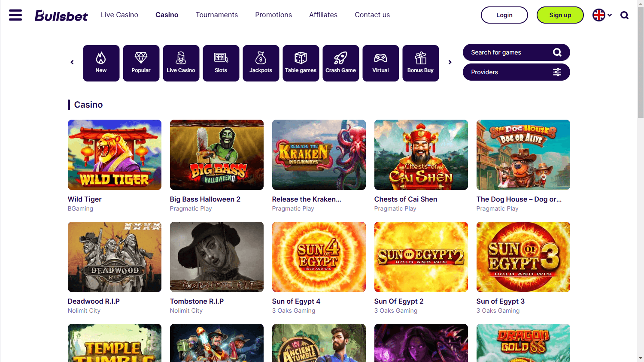The width and height of the screenshot is (644, 362).
Task: Open the Dragon Gold 88 thumbnail
Action: (523, 343)
